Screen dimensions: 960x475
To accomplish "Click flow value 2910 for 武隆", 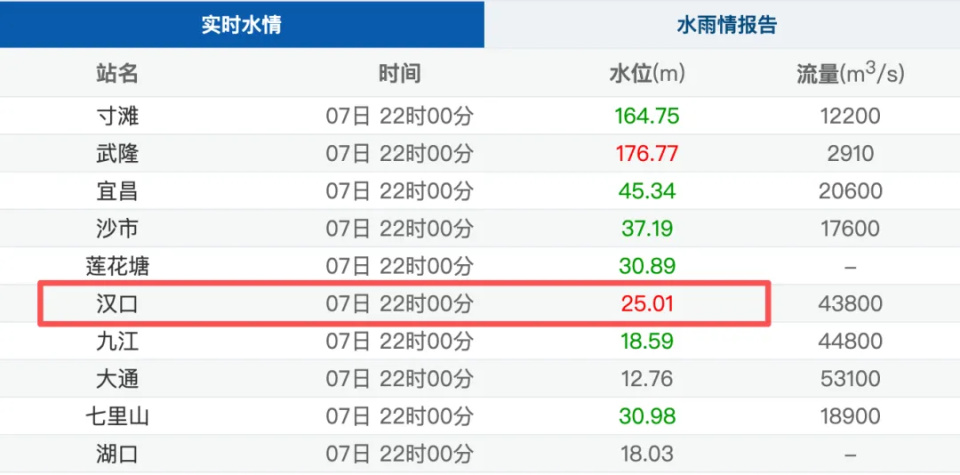I will coord(850,153).
